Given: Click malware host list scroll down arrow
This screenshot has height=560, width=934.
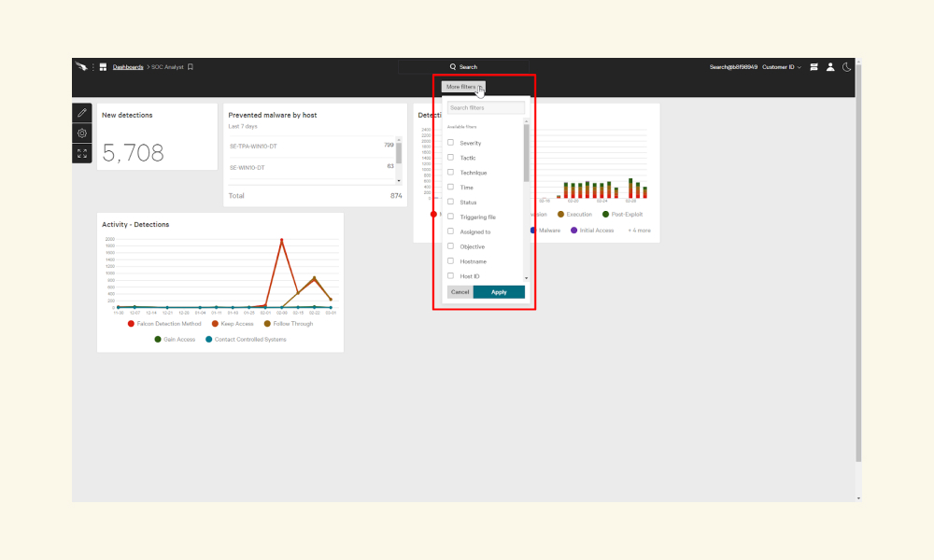Looking at the screenshot, I should point(399,181).
